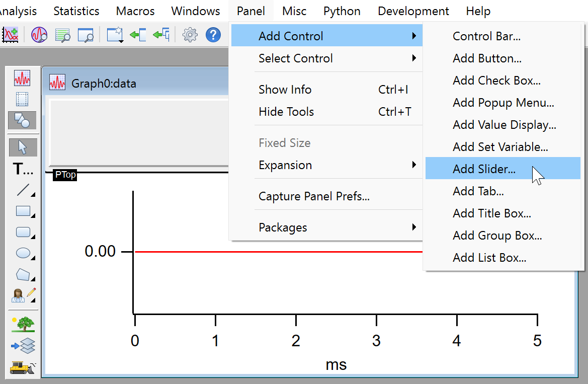The height and width of the screenshot is (384, 588).
Task: Select the polygon drawing tool
Action: [23, 274]
